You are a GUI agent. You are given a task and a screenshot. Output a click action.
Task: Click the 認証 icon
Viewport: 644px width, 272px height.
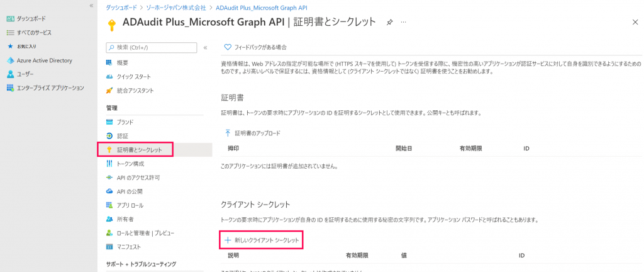pyautogui.click(x=109, y=136)
